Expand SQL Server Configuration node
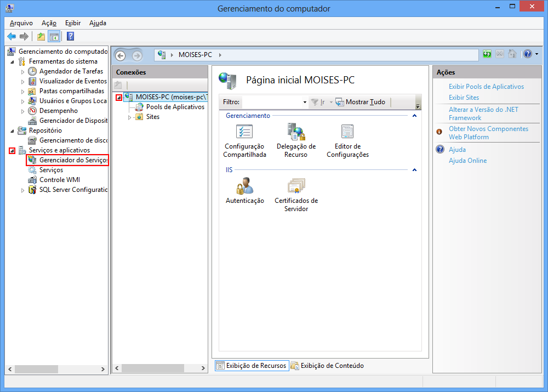The image size is (548, 392). point(22,190)
